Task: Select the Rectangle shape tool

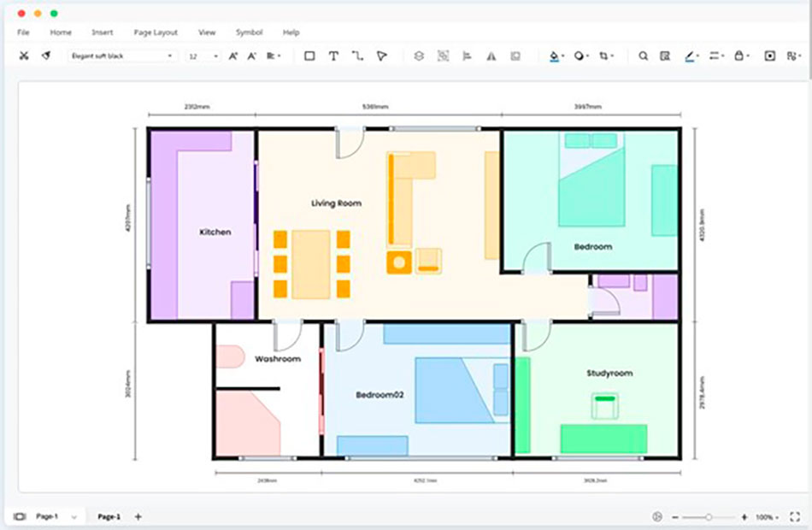Action: 309,56
